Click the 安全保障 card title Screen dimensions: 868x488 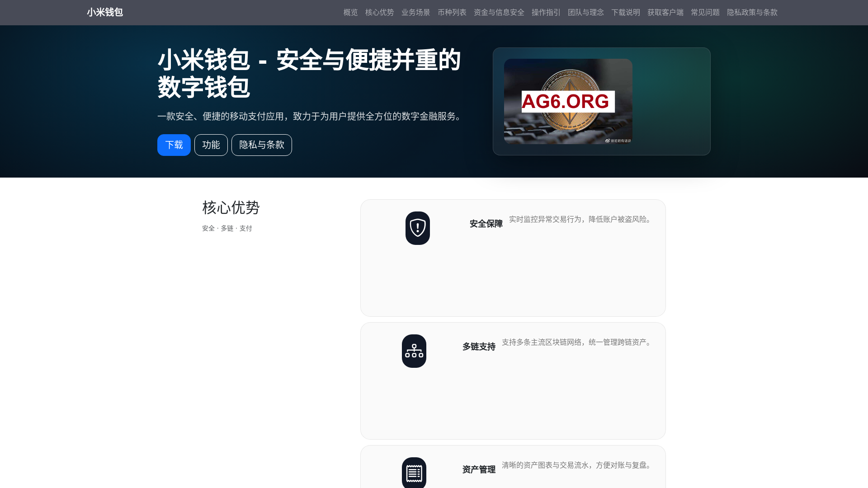[486, 224]
